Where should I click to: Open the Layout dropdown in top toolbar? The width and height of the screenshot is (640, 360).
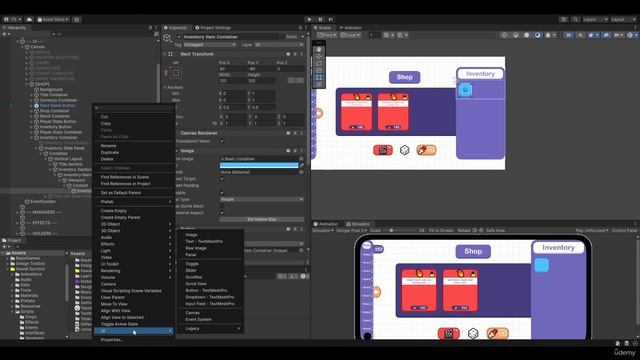click(623, 19)
